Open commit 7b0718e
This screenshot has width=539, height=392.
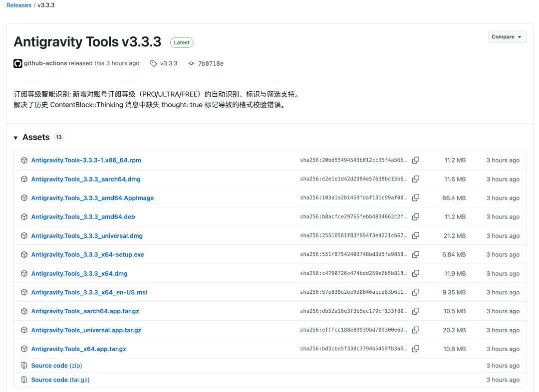pos(210,63)
